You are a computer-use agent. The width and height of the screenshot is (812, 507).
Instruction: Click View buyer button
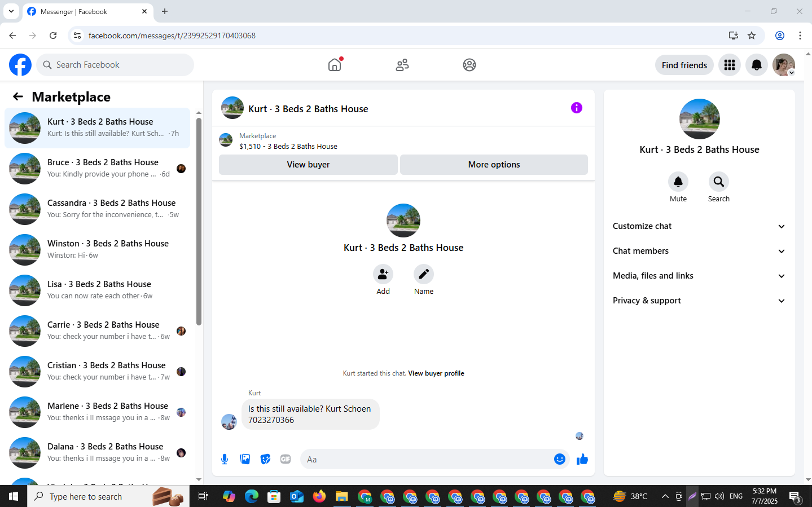[x=308, y=165]
